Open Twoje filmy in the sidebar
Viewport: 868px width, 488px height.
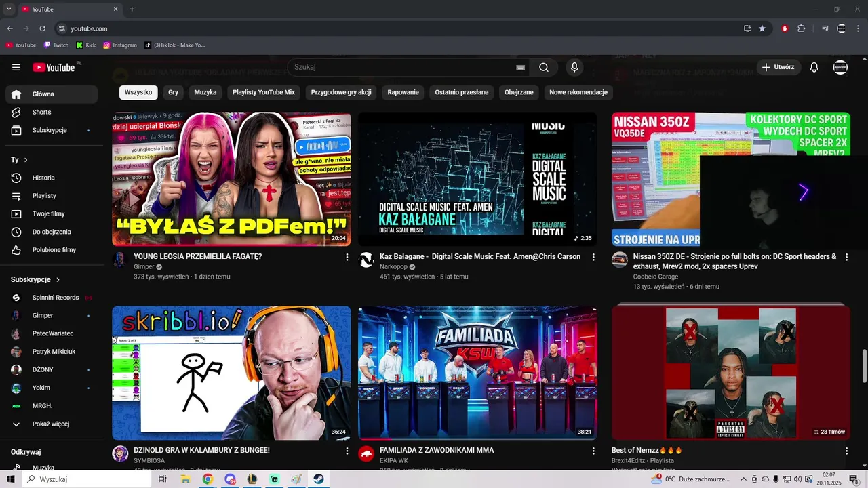[x=52, y=214]
